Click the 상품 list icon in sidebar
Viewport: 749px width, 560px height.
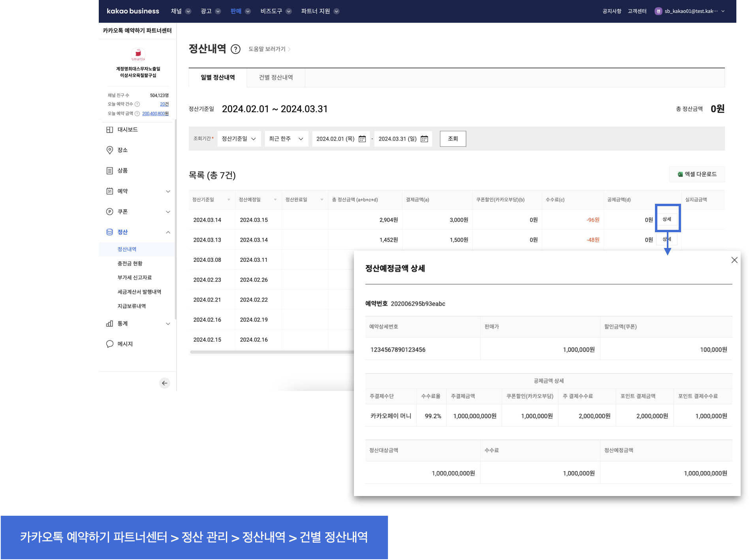pos(110,171)
